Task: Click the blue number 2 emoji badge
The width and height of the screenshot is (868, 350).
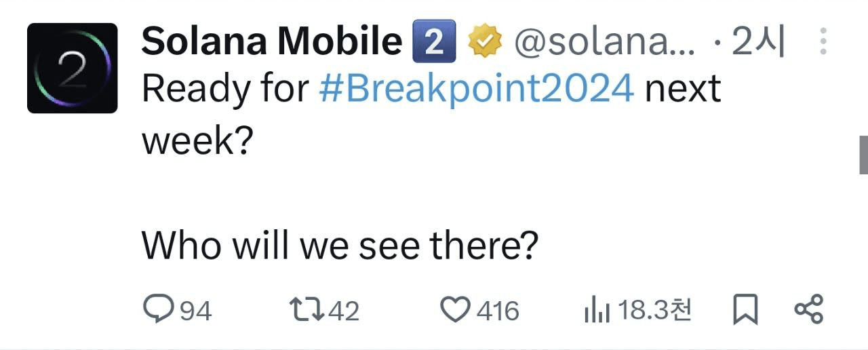Action: (x=434, y=43)
